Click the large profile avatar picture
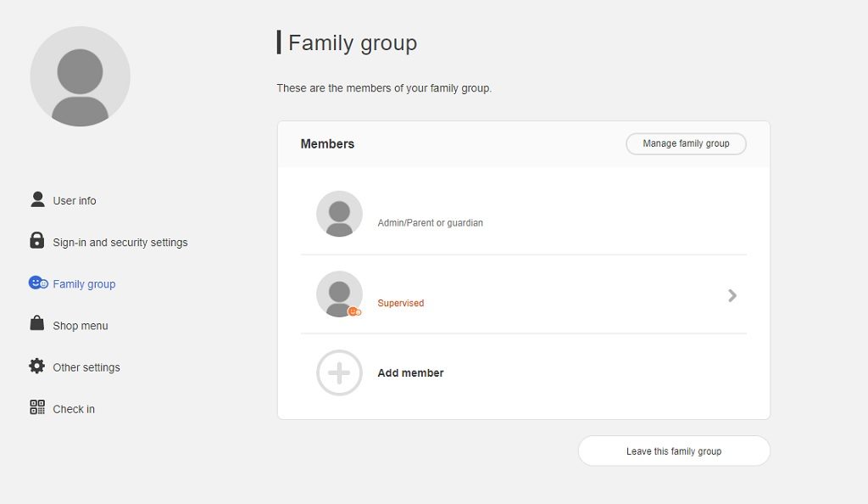 coord(81,76)
